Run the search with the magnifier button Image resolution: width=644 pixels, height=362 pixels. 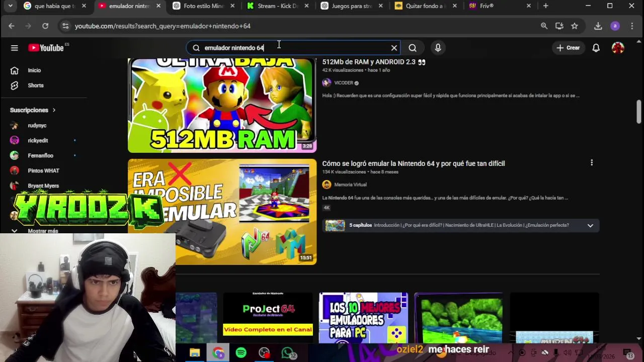click(413, 48)
